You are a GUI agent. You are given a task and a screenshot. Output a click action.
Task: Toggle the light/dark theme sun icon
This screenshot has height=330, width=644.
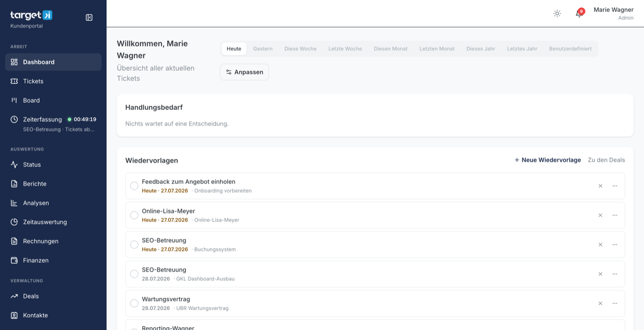pyautogui.click(x=557, y=13)
